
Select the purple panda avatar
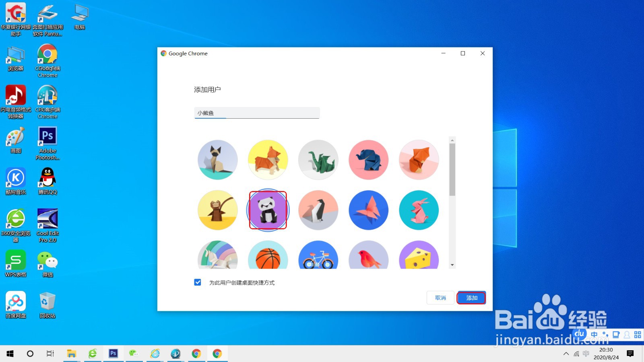point(268,210)
